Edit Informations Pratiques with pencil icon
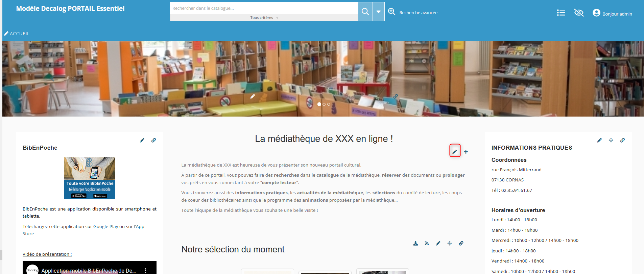This screenshot has height=274, width=644. 599,140
